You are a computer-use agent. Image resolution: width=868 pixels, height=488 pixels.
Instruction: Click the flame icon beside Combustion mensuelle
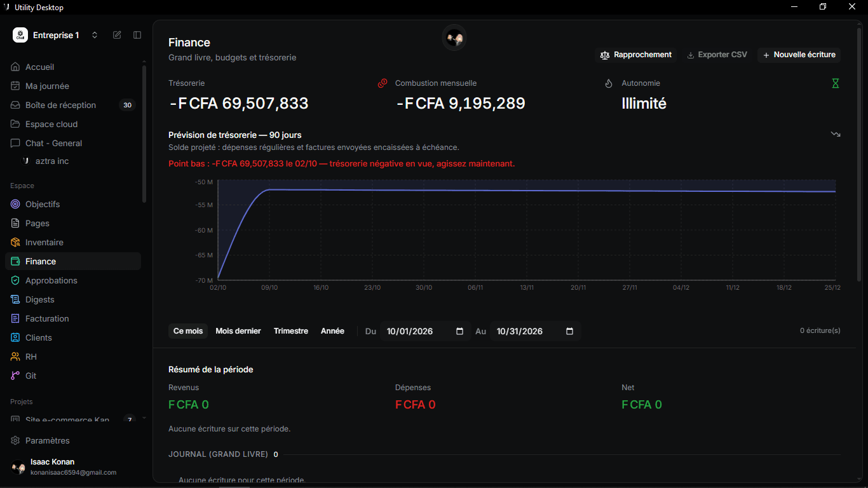pyautogui.click(x=609, y=83)
